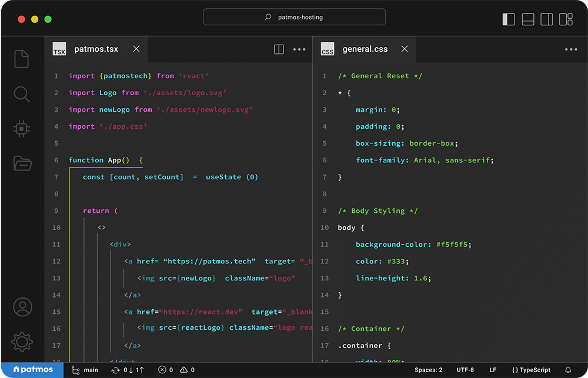Toggle the bottom panel layout icon
This screenshot has height=378, width=588.
[527, 19]
